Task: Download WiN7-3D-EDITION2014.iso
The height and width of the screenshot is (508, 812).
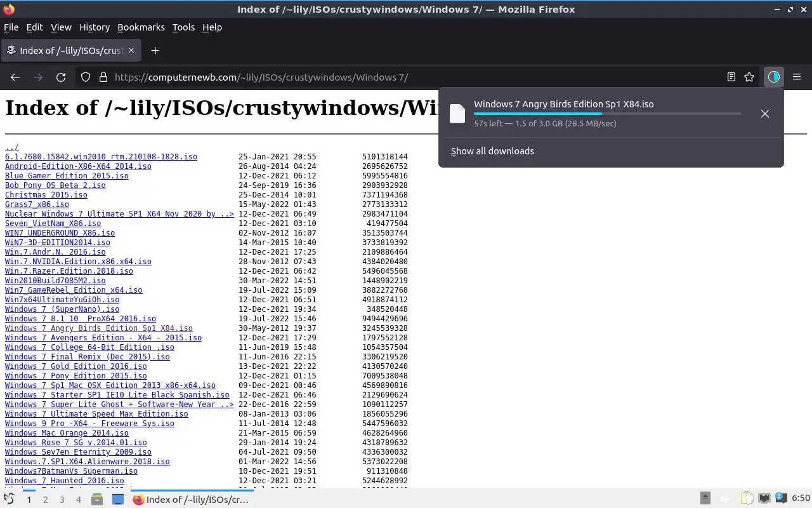Action: pyautogui.click(x=58, y=243)
